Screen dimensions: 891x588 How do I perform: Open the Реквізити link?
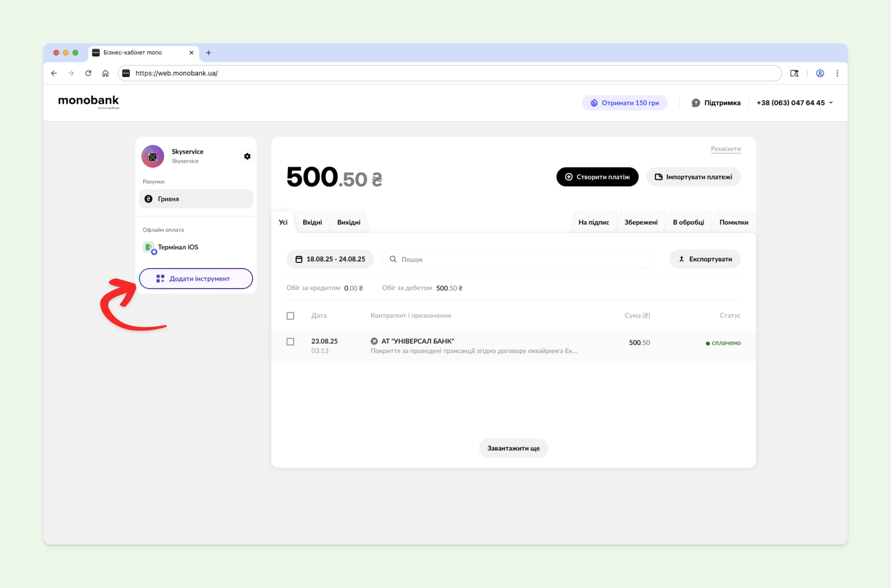(725, 149)
